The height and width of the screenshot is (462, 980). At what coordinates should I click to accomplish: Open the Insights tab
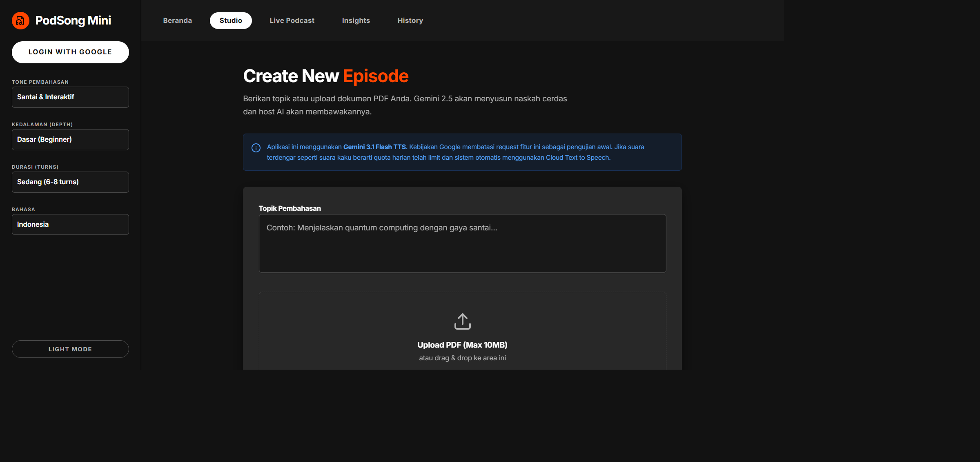356,20
